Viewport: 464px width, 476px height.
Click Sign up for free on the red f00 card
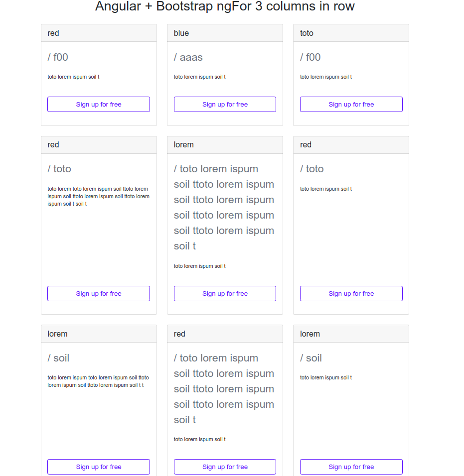tap(98, 104)
